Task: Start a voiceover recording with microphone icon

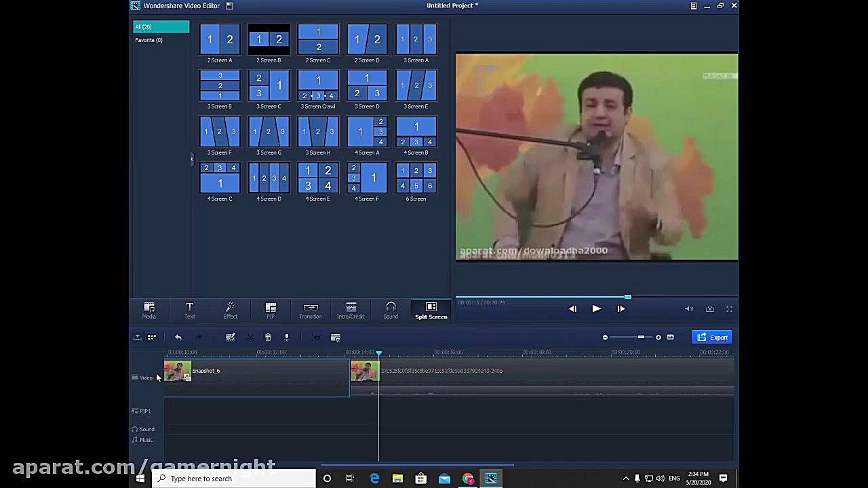Action: [x=286, y=337]
